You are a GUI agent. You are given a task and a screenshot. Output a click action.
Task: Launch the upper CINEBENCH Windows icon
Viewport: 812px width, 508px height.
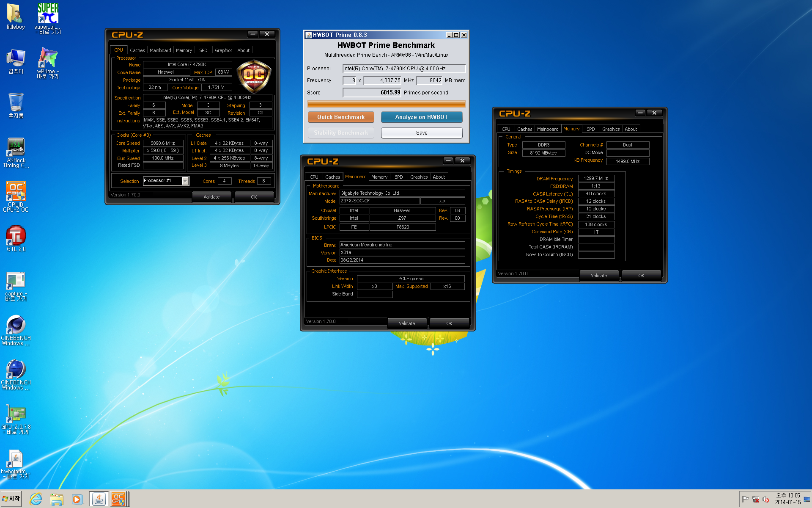pyautogui.click(x=16, y=330)
